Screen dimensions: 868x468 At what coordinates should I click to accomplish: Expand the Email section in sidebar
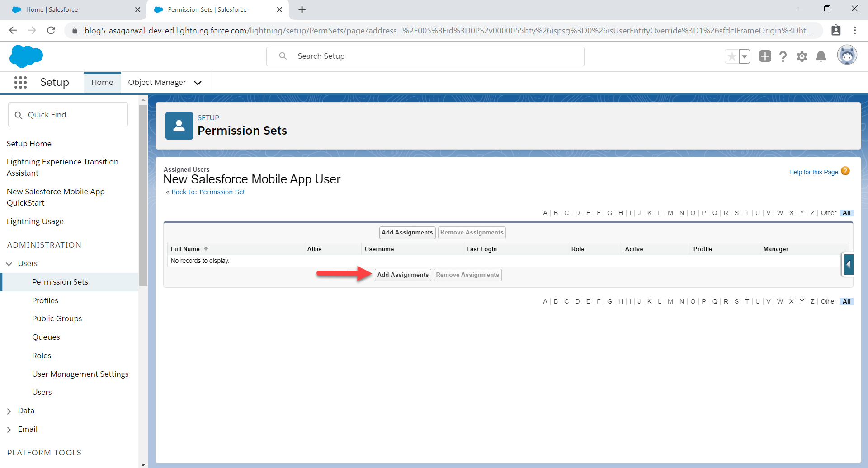click(9, 430)
